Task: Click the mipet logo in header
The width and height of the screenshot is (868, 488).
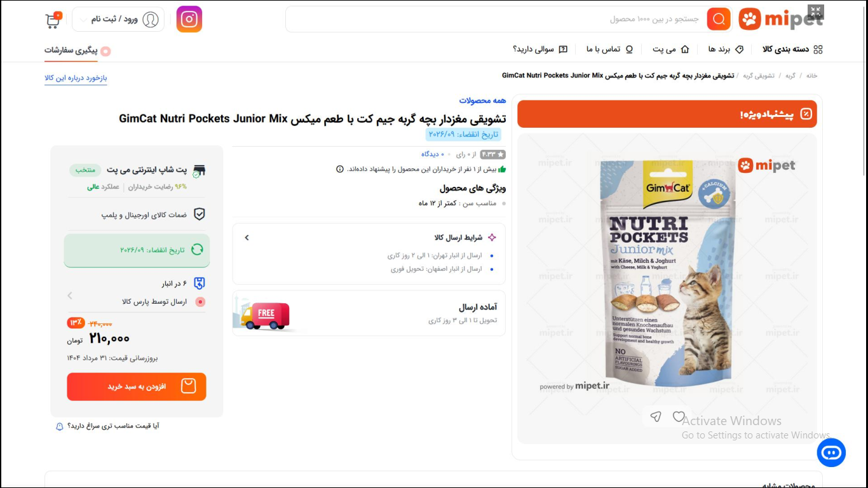Action: (781, 20)
